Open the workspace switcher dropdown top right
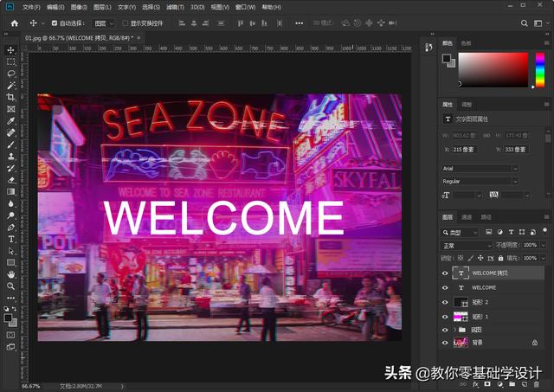This screenshot has height=392, width=554. point(539,23)
